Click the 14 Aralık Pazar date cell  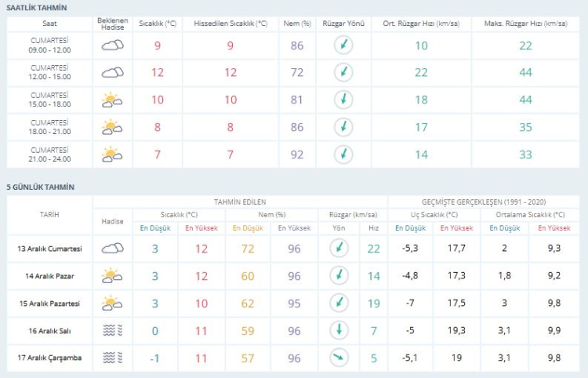tap(49, 275)
